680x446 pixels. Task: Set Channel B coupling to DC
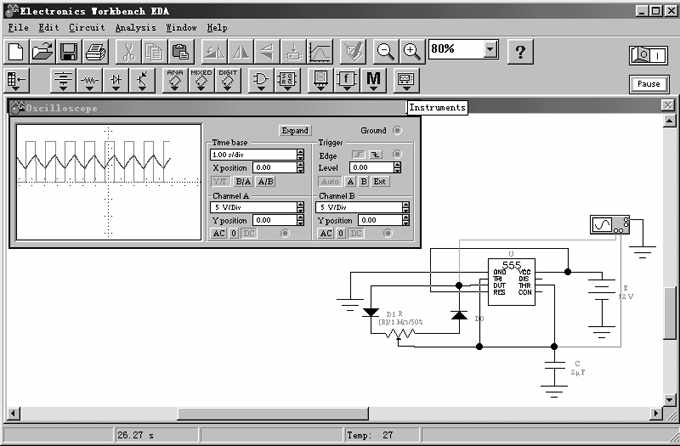point(355,233)
